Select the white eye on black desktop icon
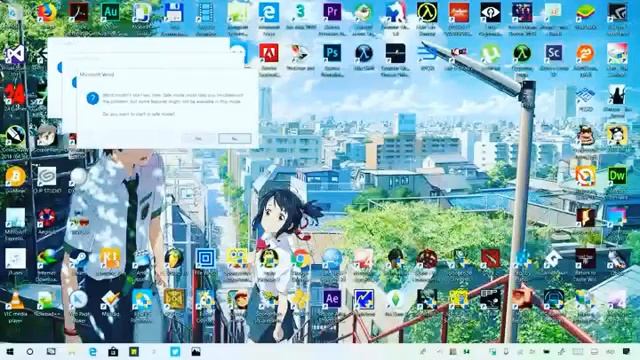 click(x=490, y=12)
